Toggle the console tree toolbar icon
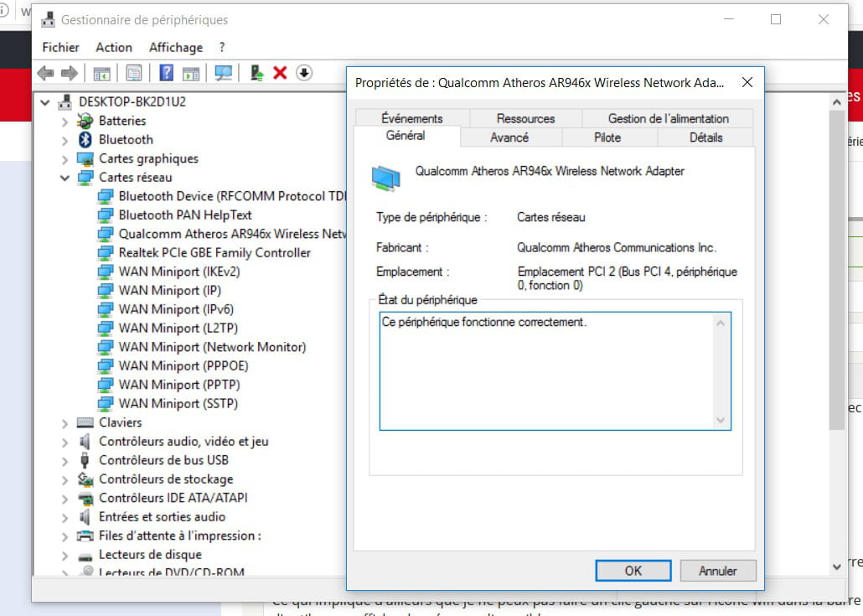863x616 pixels. (x=102, y=73)
